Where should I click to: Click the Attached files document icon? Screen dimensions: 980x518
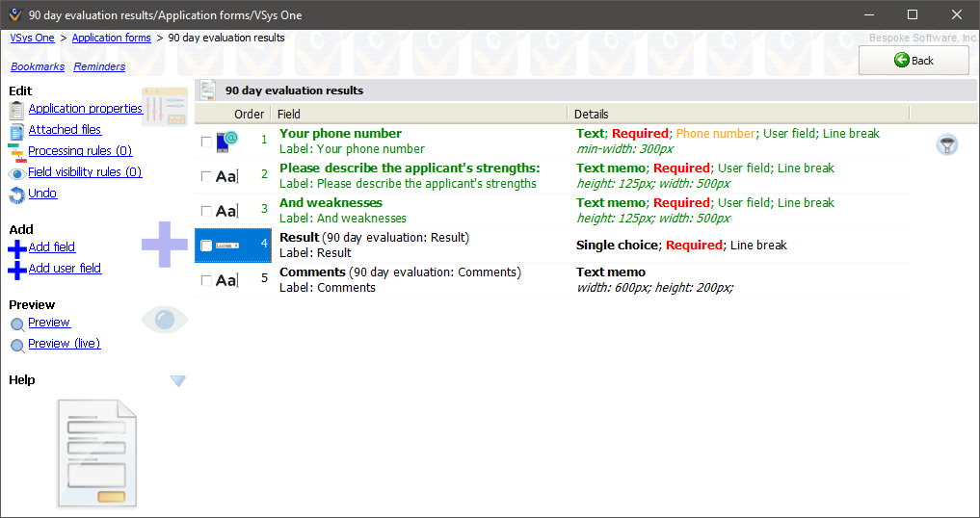click(16, 131)
